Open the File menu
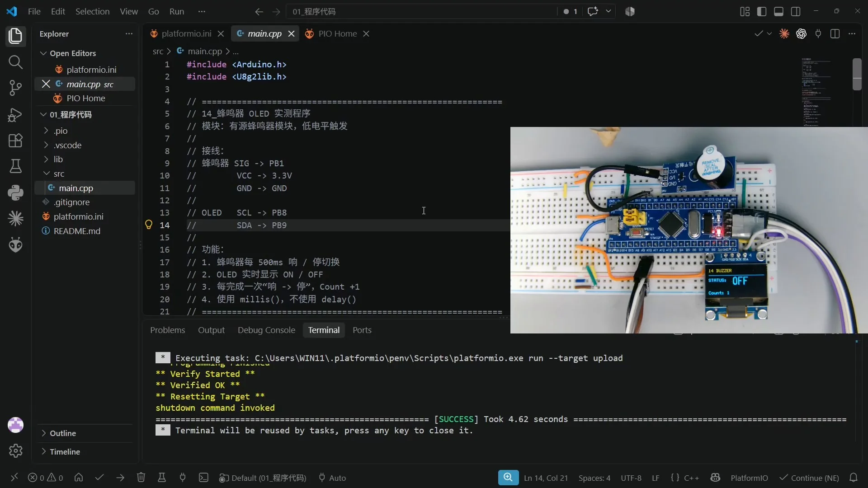 tap(34, 11)
